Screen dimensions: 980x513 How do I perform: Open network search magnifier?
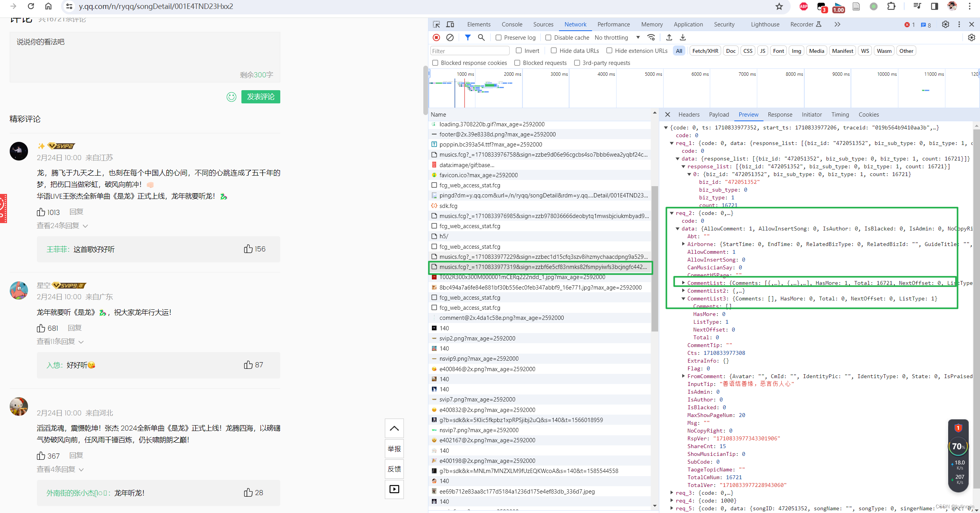pos(481,38)
